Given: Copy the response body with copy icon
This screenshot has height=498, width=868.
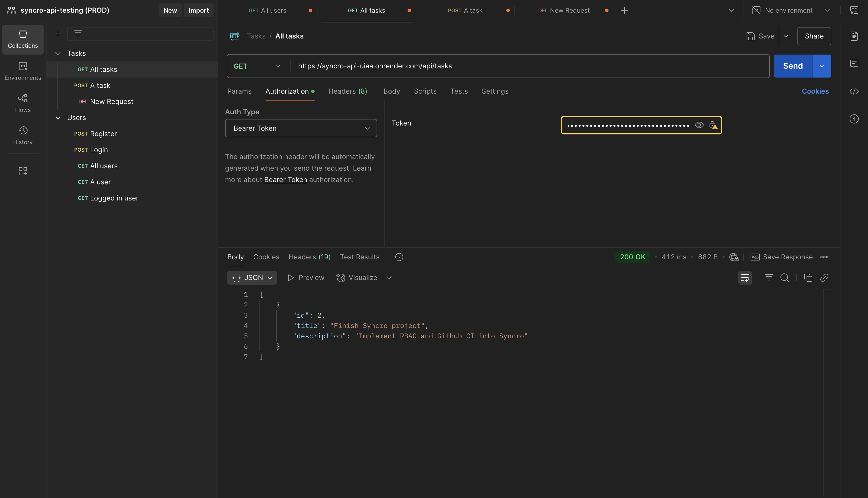Looking at the screenshot, I should point(808,278).
